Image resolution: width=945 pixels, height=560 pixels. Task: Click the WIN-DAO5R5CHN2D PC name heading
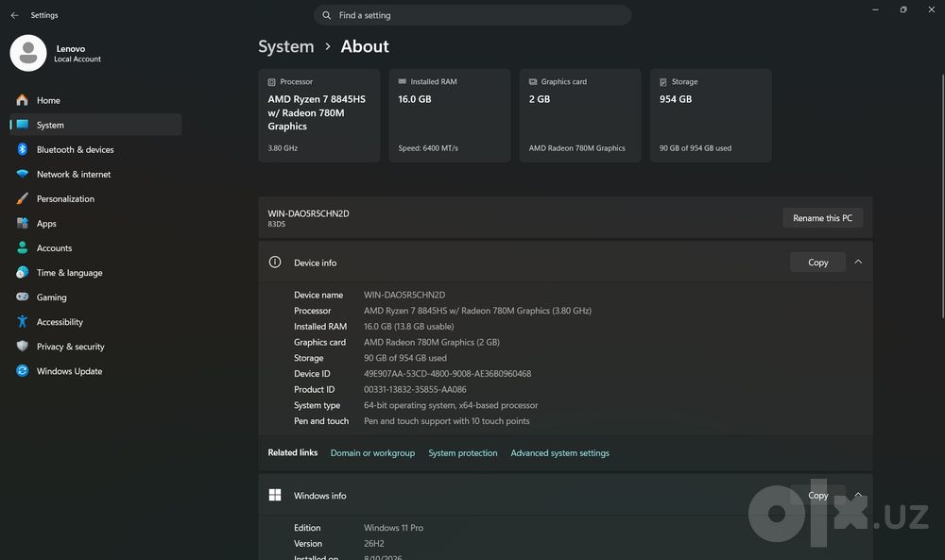(309, 213)
